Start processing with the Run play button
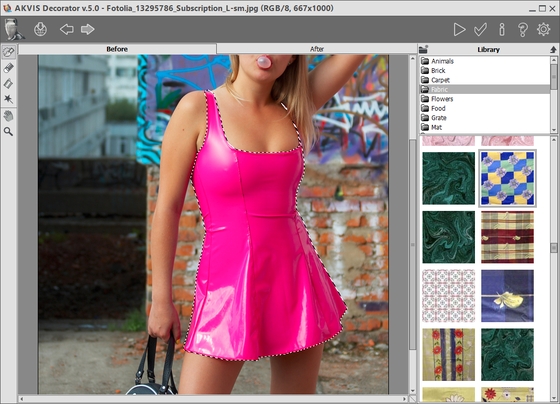Image resolution: width=560 pixels, height=404 pixels. point(459,30)
